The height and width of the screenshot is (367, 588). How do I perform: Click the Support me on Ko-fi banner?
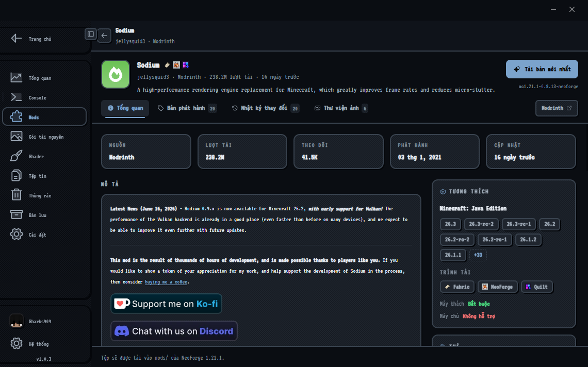(x=166, y=304)
